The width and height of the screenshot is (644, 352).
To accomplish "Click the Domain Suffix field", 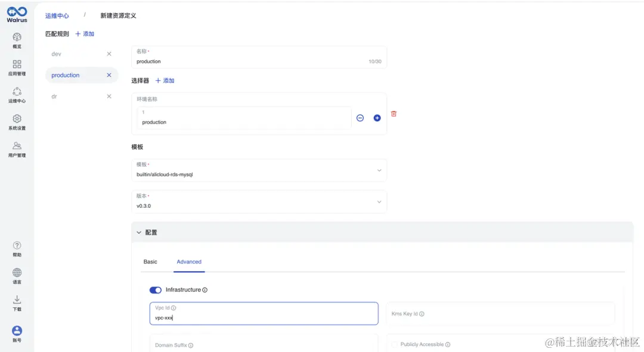I will pyautogui.click(x=264, y=344).
